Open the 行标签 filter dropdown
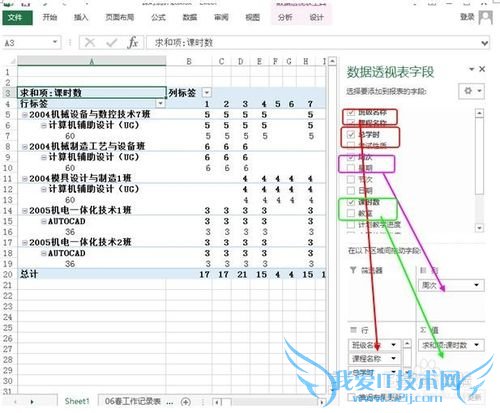 (x=161, y=103)
